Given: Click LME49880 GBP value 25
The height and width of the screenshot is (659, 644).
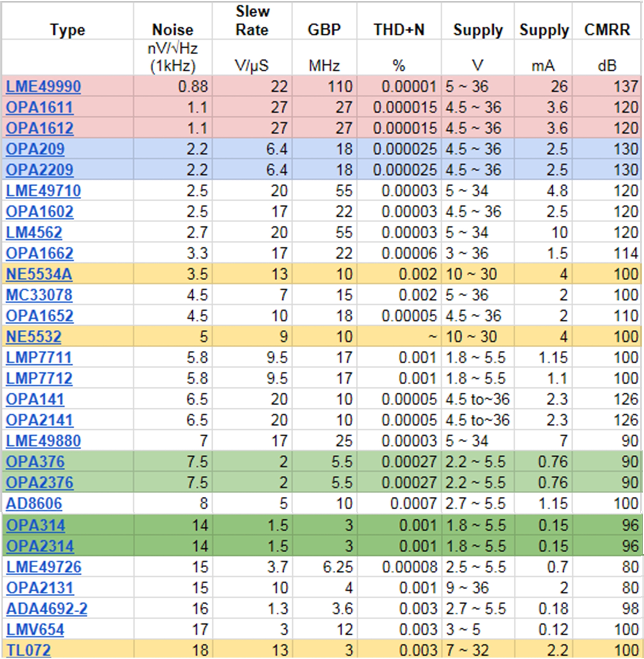Looking at the screenshot, I should (x=344, y=441).
